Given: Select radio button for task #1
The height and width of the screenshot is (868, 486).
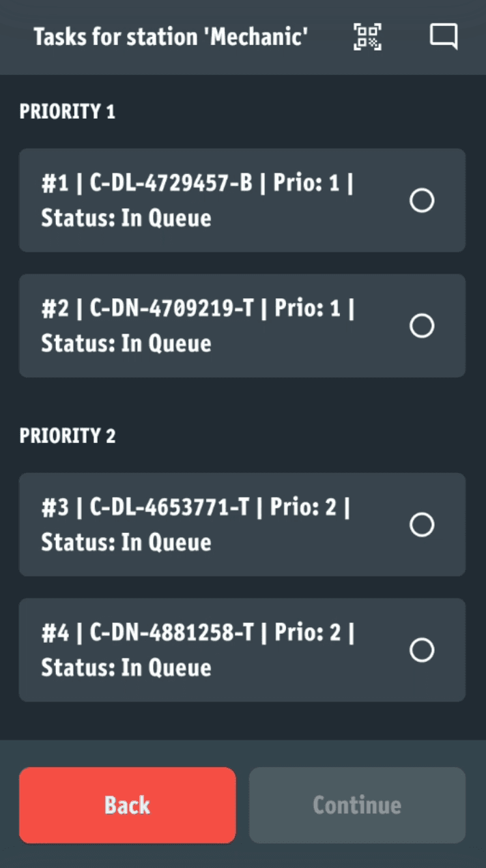Looking at the screenshot, I should coord(422,201).
